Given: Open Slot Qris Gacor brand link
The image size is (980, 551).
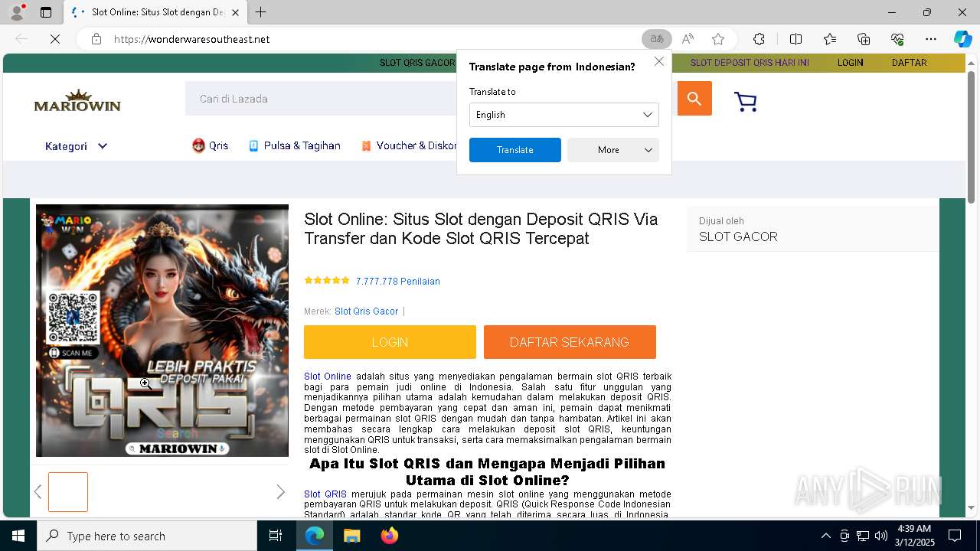Looking at the screenshot, I should [x=366, y=311].
